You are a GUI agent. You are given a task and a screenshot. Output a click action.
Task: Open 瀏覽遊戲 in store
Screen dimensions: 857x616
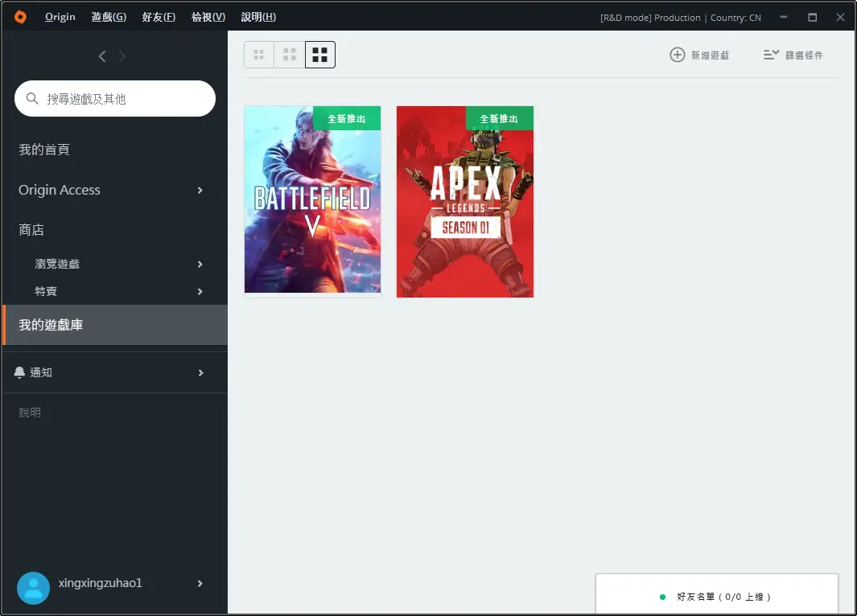coord(57,264)
